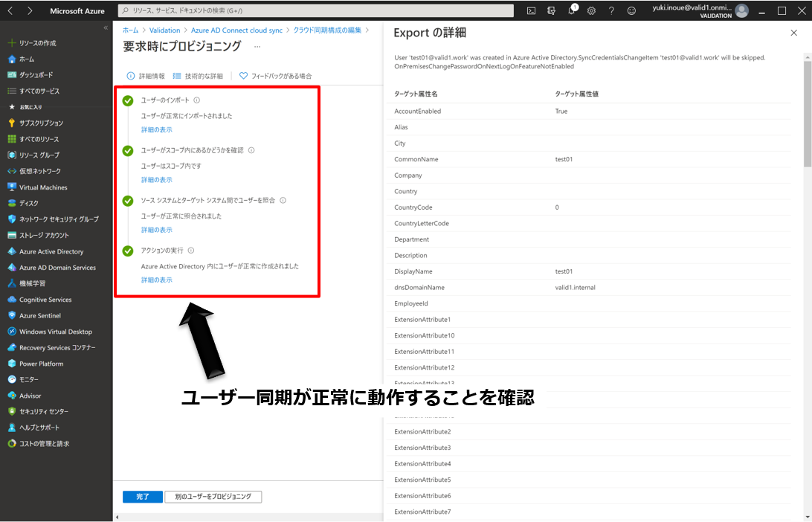This screenshot has width=812, height=522.
Task: Click リソースの作成 in the sidebar
Action: click(x=32, y=43)
